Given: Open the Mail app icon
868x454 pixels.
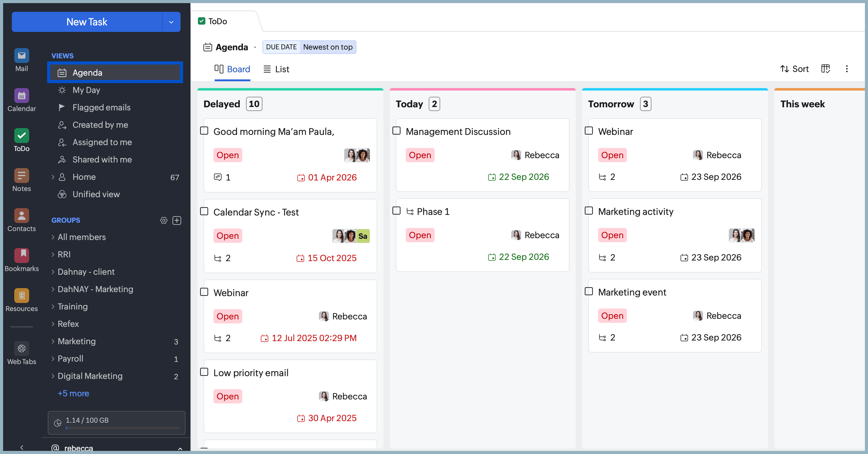Looking at the screenshot, I should [x=22, y=56].
